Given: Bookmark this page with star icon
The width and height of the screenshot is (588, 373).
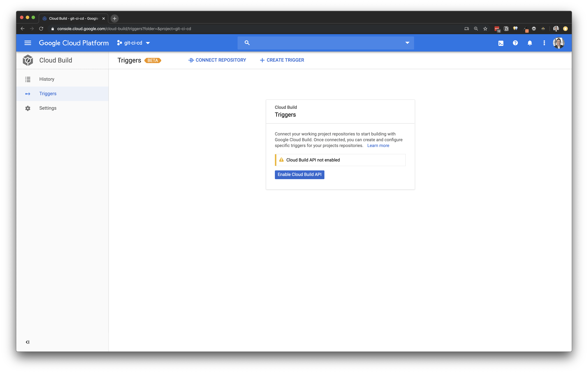Looking at the screenshot, I should point(485,29).
